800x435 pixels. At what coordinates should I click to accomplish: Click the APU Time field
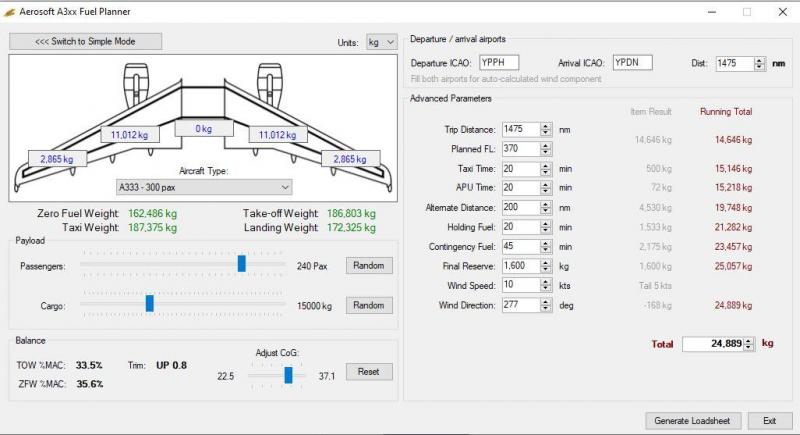tap(521, 188)
